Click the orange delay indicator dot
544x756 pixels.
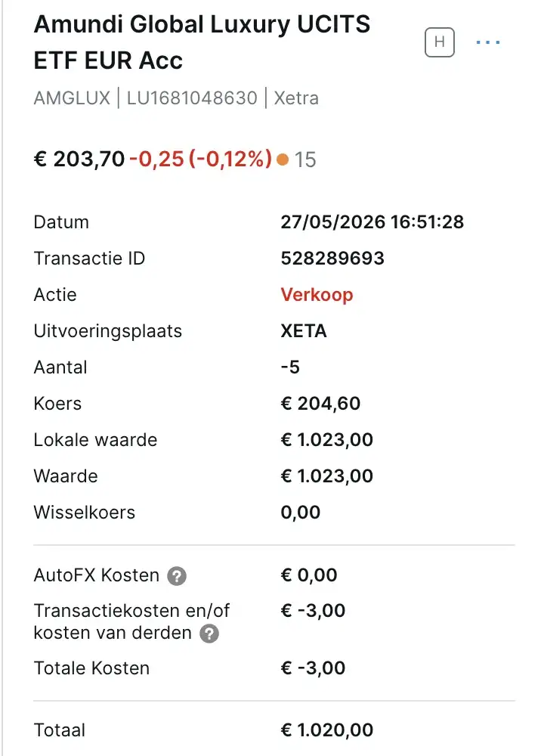click(x=283, y=160)
